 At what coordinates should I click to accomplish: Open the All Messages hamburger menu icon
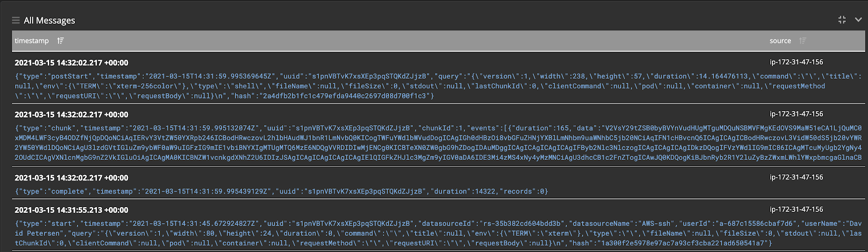pyautogui.click(x=16, y=21)
